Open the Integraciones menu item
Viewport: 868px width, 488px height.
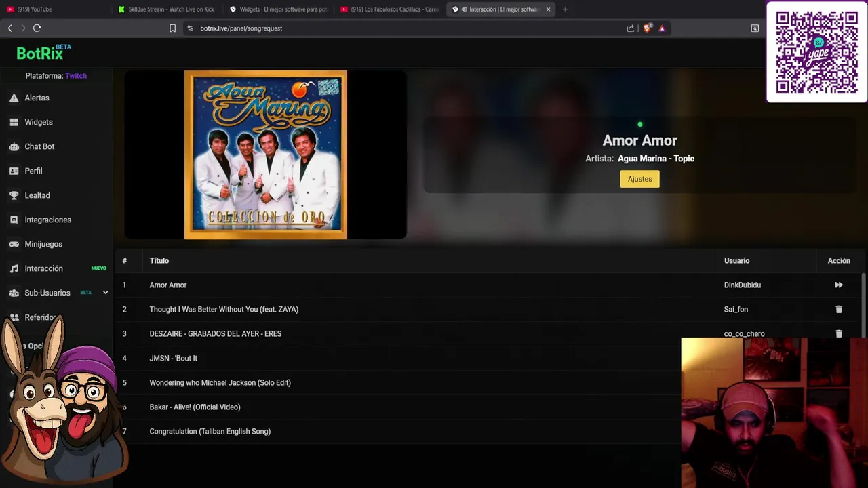(47, 220)
